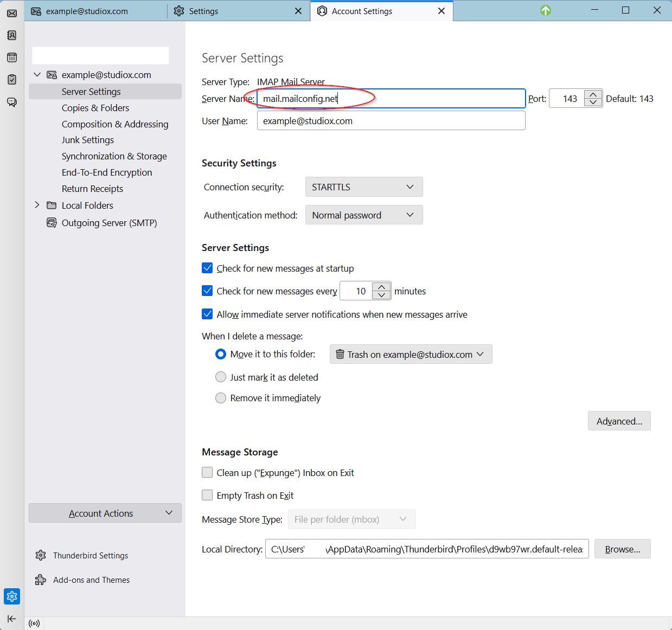Toggle Check for new messages at startup
This screenshot has height=630, width=672.
coord(207,268)
